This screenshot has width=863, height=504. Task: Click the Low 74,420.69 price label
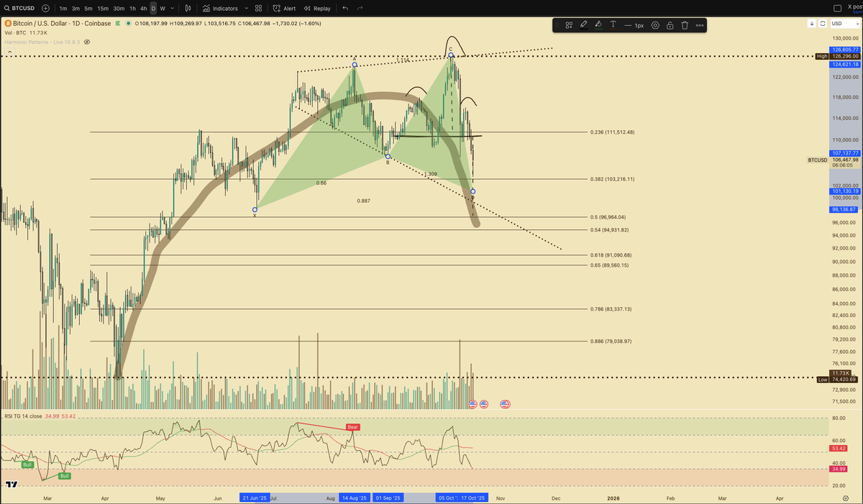[839, 380]
